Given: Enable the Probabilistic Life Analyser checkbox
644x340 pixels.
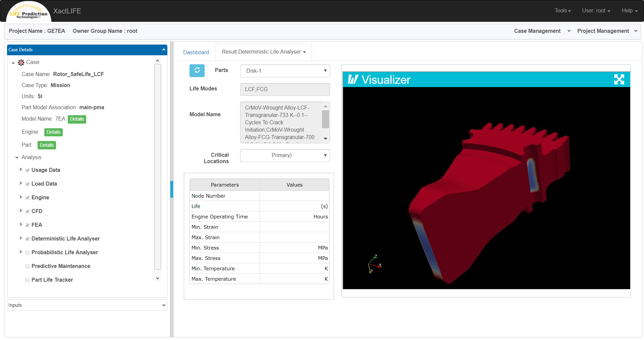Looking at the screenshot, I should click(28, 253).
